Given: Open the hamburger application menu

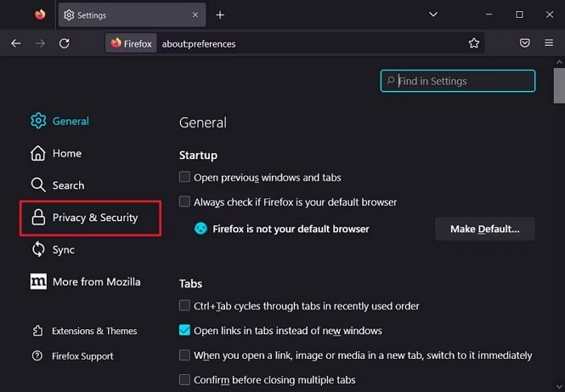Looking at the screenshot, I should coord(549,44).
